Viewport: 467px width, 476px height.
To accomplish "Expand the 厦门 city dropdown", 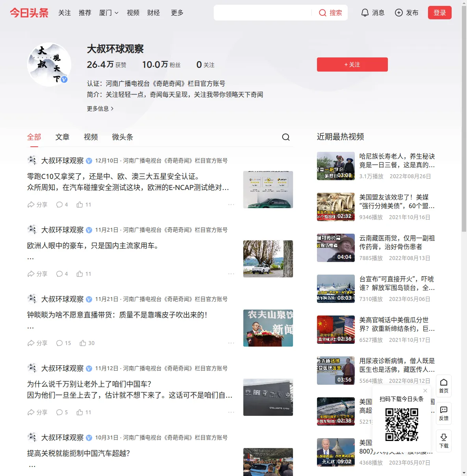I will click(109, 13).
